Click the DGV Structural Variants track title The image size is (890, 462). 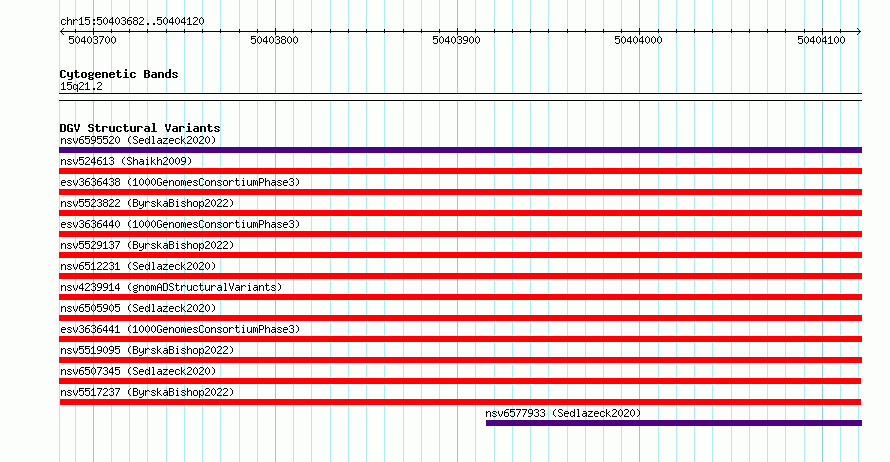[140, 128]
